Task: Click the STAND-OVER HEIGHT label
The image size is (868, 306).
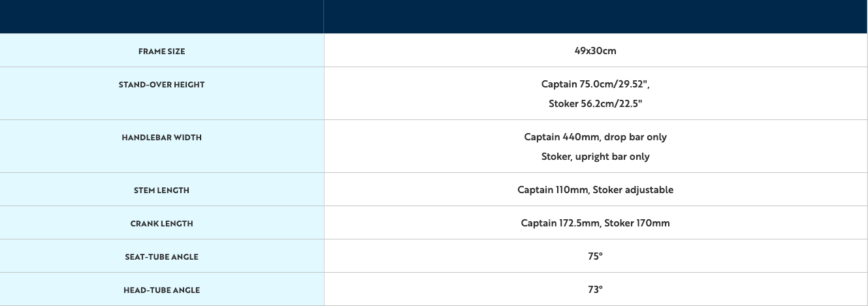Action: 161,85
